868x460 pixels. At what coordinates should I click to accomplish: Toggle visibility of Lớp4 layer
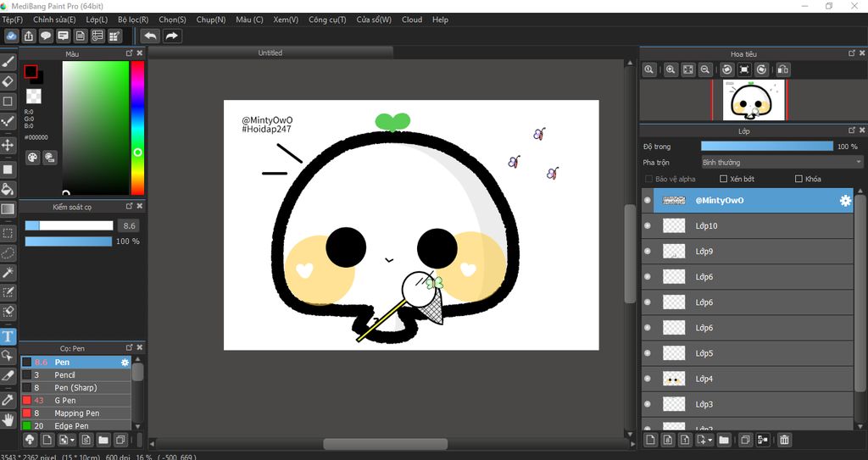pos(648,379)
